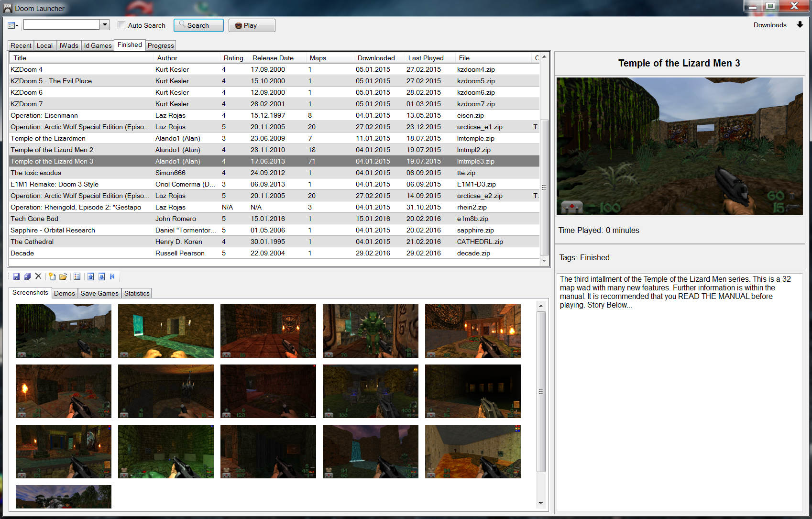Open thumbnail showing green lizard monster
Screen dimensions: 812x519
tap(371, 331)
